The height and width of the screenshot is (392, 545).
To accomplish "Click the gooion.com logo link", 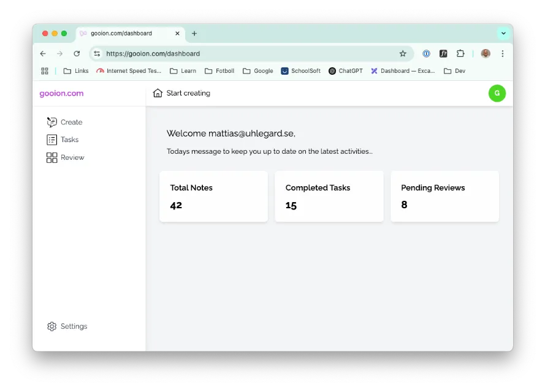I will coord(61,93).
